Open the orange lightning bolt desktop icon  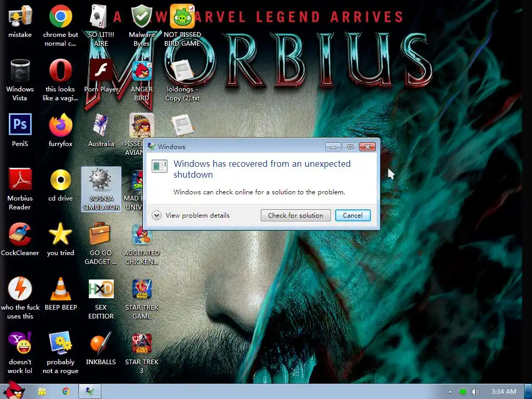[20, 288]
